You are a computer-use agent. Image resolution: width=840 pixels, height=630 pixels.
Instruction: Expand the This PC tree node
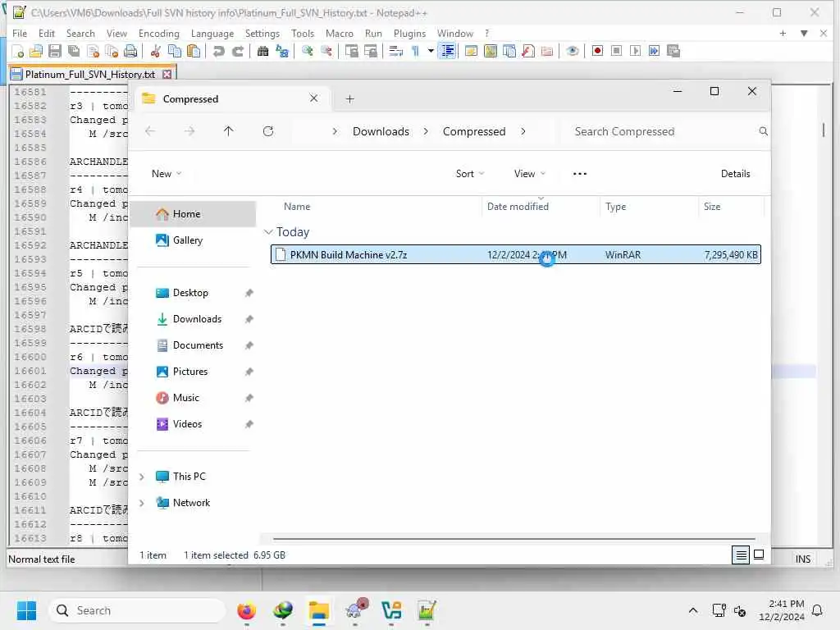point(142,477)
